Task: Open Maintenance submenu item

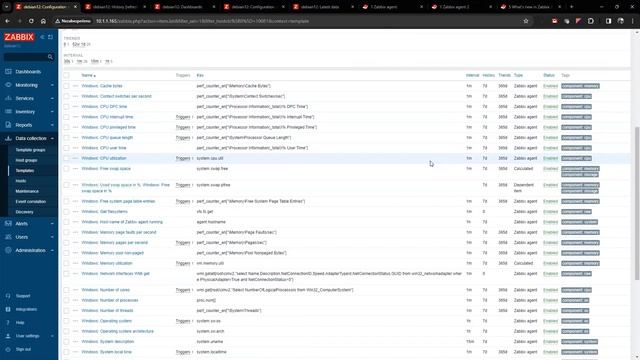Action: pos(27,191)
